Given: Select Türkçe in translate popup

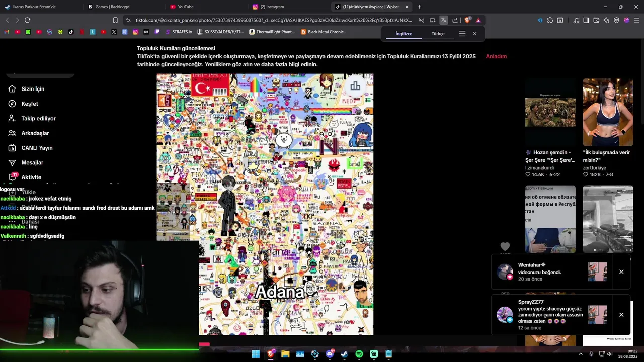Looking at the screenshot, I should [x=438, y=34].
